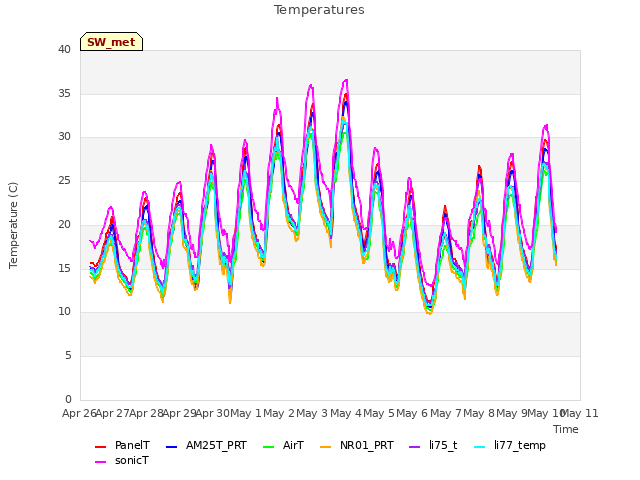Click the orange NR01_PRT legend swatch
Viewport: 640px width, 480px height.
325,447
